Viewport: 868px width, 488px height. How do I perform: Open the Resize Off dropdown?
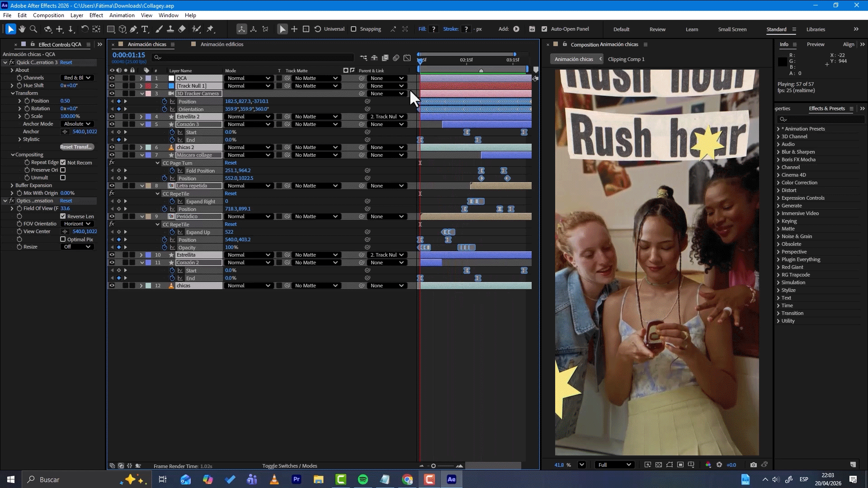pyautogui.click(x=77, y=247)
